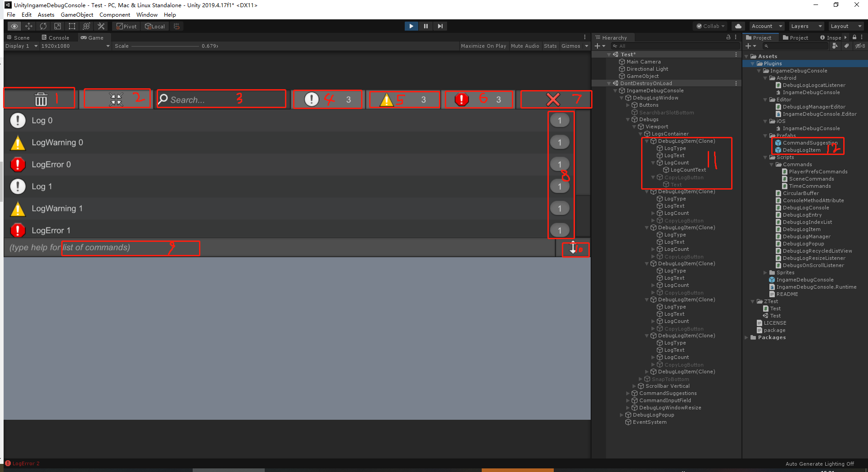868x472 pixels.
Task: Click Auto Generate Lighting Off
Action: pos(819,463)
